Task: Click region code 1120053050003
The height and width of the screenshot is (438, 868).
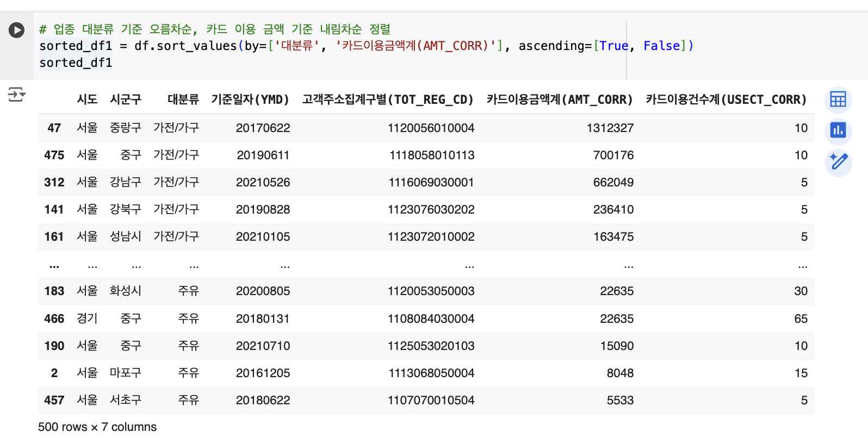Action: 431,291
